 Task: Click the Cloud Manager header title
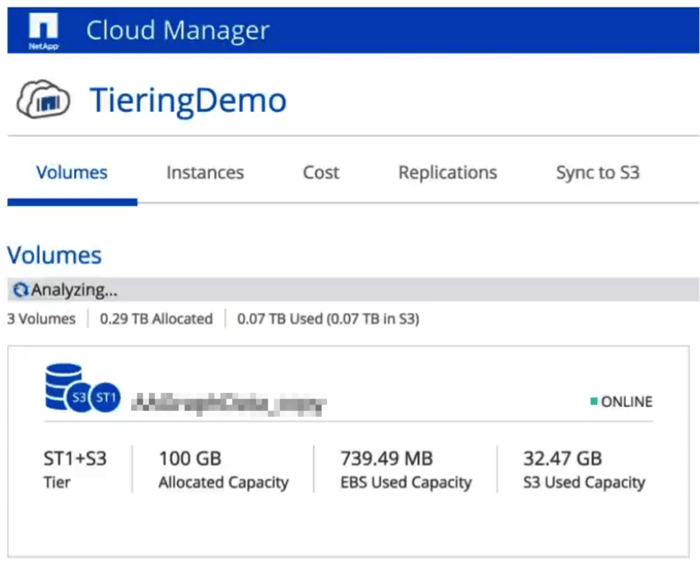click(x=178, y=30)
